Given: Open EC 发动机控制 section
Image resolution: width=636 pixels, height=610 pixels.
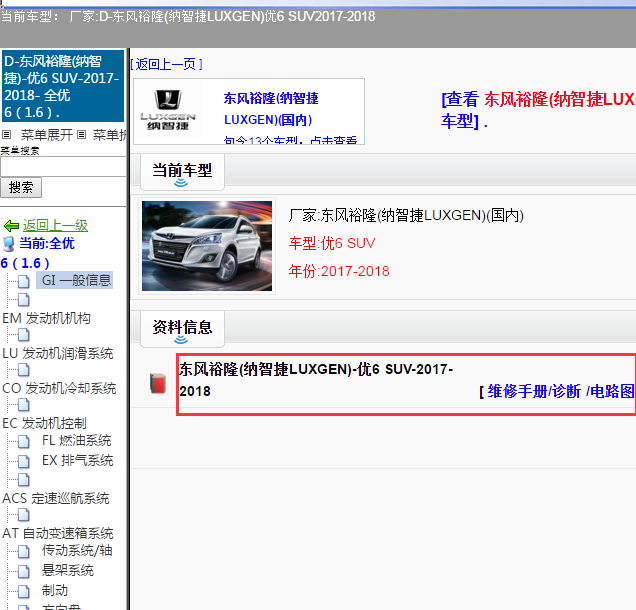Looking at the screenshot, I should (x=44, y=423).
